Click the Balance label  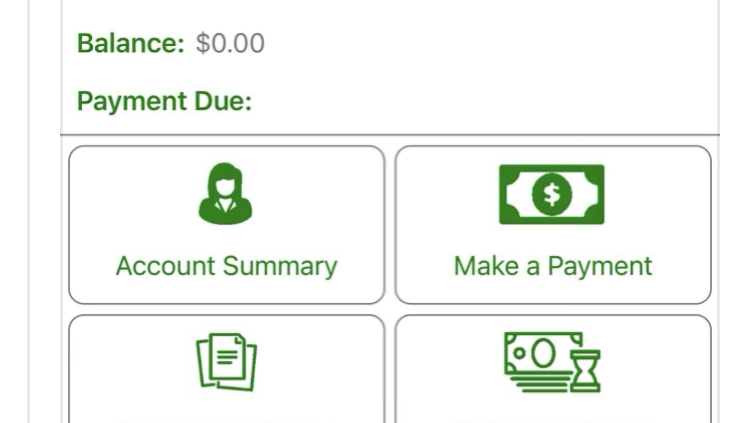tap(130, 43)
